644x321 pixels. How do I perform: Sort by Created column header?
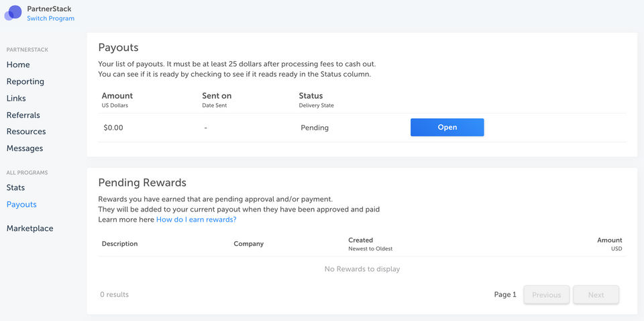point(361,240)
